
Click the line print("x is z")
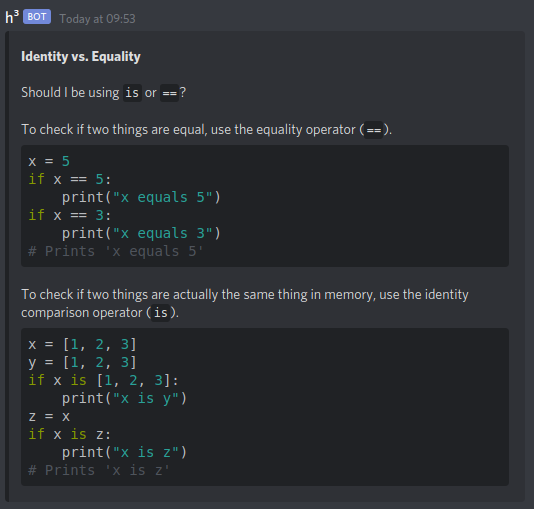(x=124, y=452)
